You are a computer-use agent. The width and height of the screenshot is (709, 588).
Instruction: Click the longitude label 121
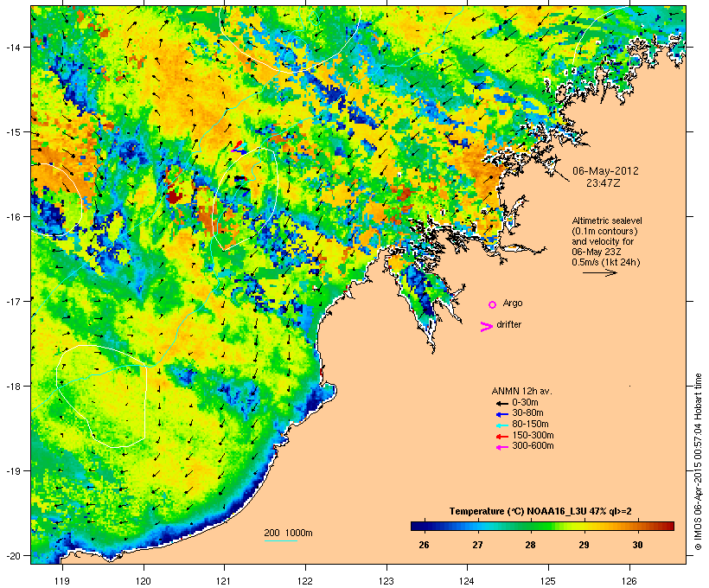point(224,581)
